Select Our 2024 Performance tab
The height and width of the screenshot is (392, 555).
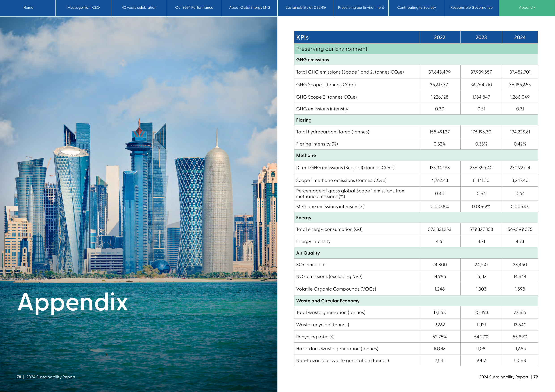point(194,8)
